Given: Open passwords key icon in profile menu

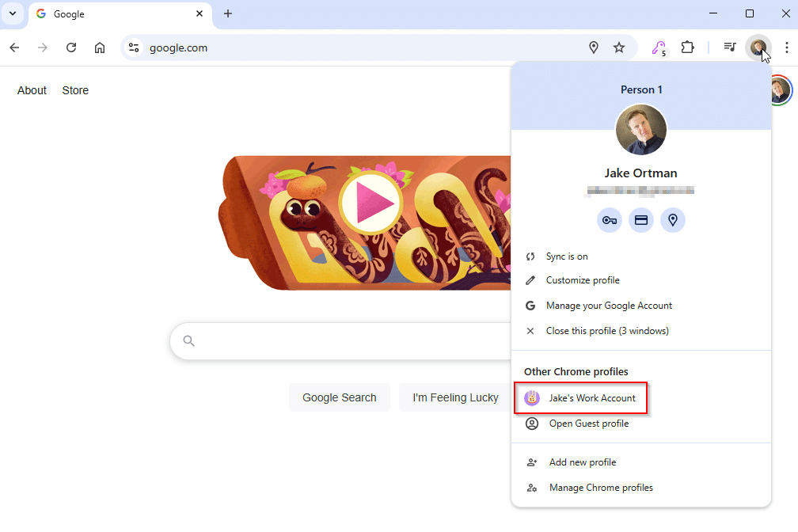Looking at the screenshot, I should point(610,220).
